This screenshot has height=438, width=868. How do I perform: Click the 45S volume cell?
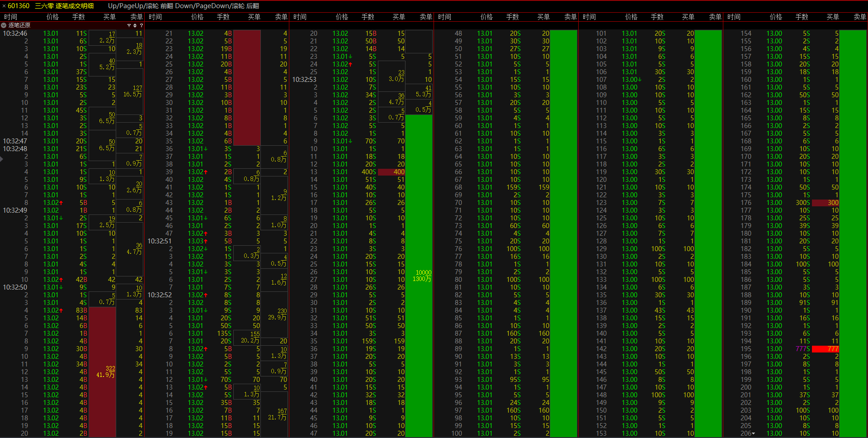tap(81, 110)
